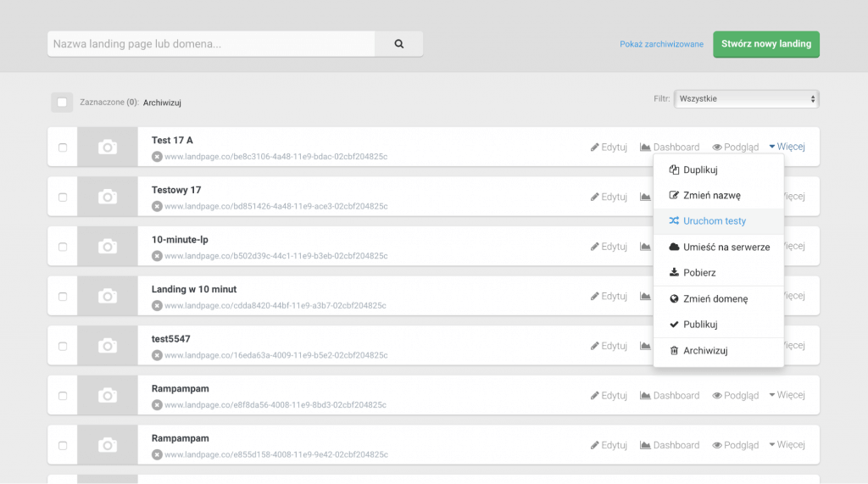This screenshot has width=868, height=484.
Task: Click the Duplikuj copy icon in menu
Action: 674,170
